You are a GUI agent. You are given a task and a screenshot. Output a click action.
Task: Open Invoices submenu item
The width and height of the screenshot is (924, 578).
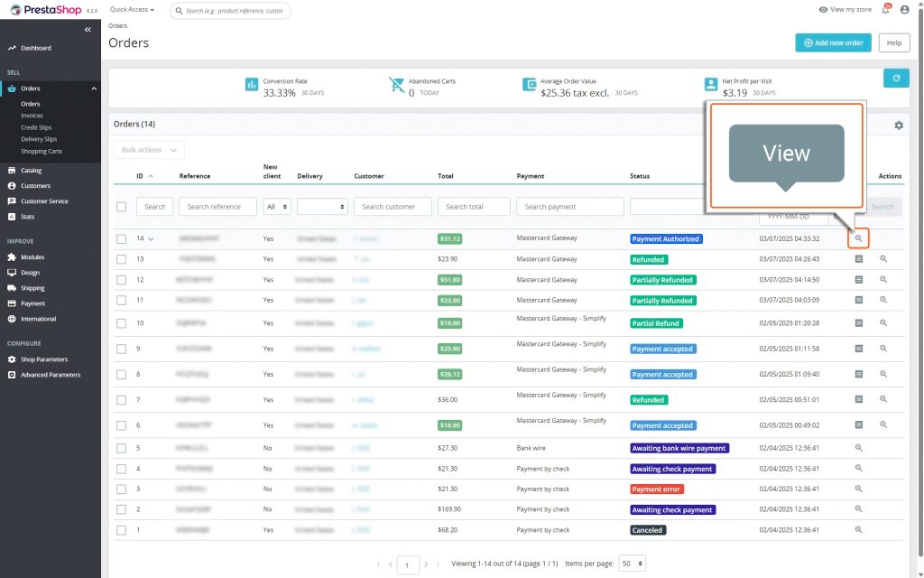pos(32,116)
